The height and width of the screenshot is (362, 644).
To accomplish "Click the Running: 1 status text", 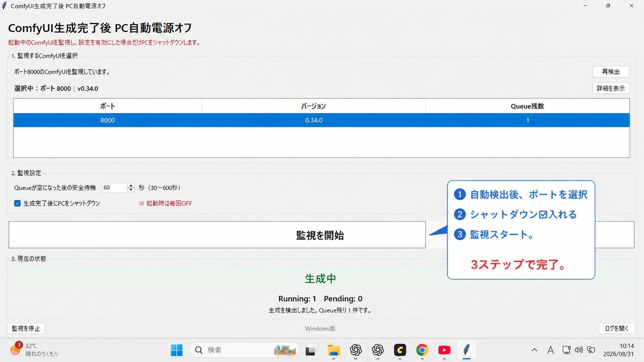I will coord(297,299).
